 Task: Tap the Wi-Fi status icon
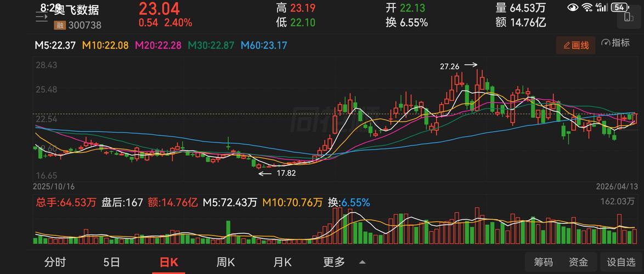[x=587, y=7]
